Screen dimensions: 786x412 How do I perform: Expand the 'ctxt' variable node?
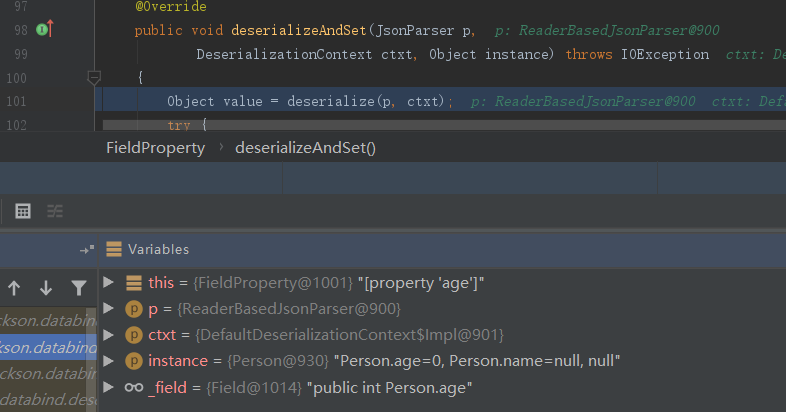109,334
